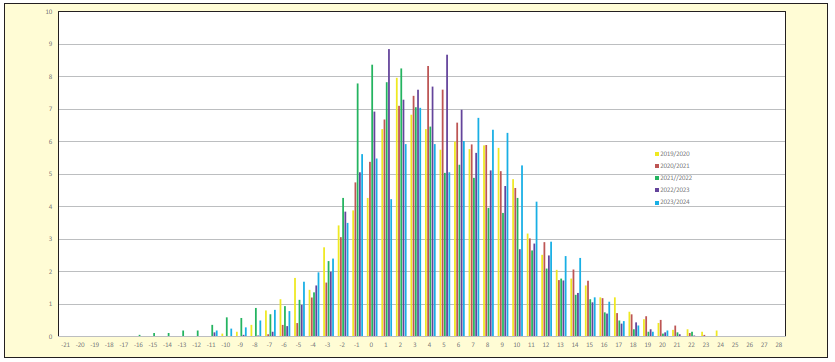Click the y-axis label 5
The image size is (835, 362).
pos(51,174)
